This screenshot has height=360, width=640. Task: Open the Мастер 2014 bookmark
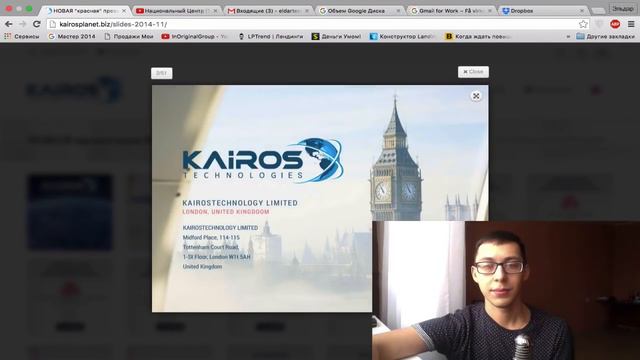pyautogui.click(x=72, y=37)
